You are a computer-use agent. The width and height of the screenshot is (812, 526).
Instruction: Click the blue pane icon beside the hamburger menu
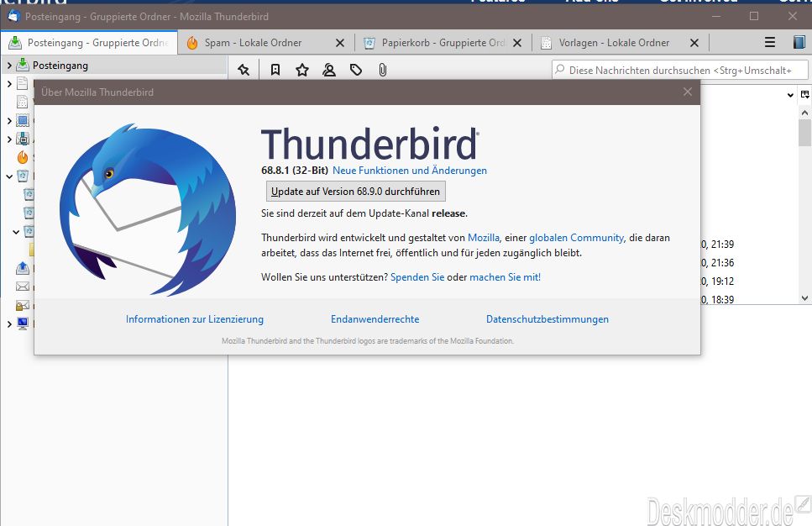799,43
